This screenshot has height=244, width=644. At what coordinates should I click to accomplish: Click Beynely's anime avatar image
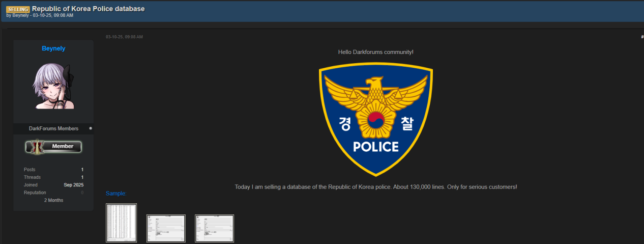pos(53,86)
